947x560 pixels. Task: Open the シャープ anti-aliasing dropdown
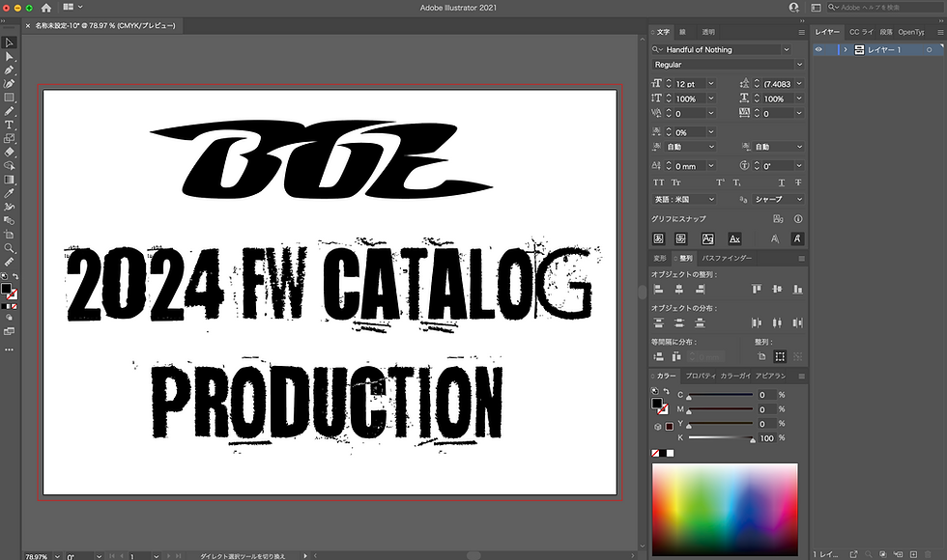click(x=778, y=199)
